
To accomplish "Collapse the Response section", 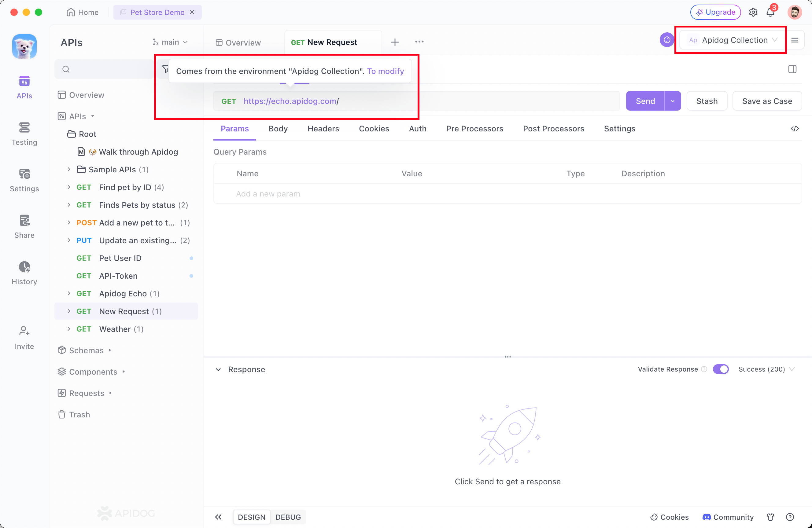I will [x=218, y=369].
